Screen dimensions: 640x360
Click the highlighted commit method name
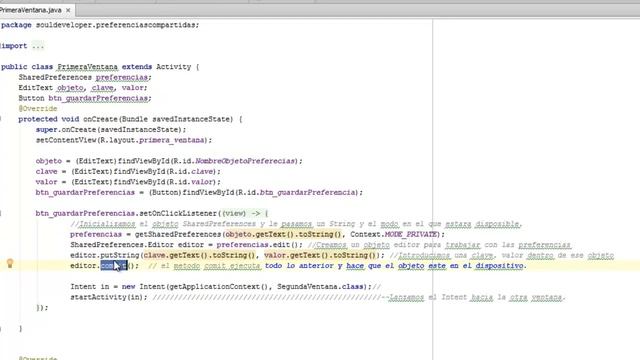(114, 266)
